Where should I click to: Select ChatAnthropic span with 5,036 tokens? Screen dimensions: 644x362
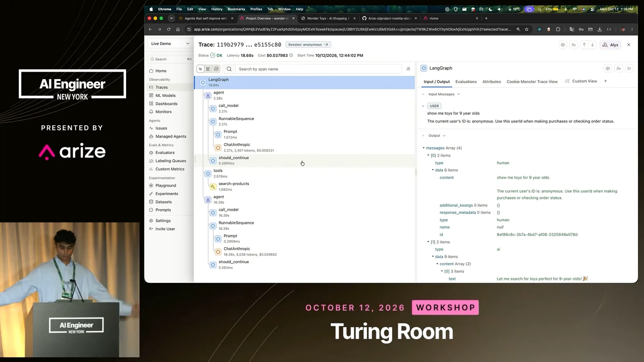click(x=305, y=251)
